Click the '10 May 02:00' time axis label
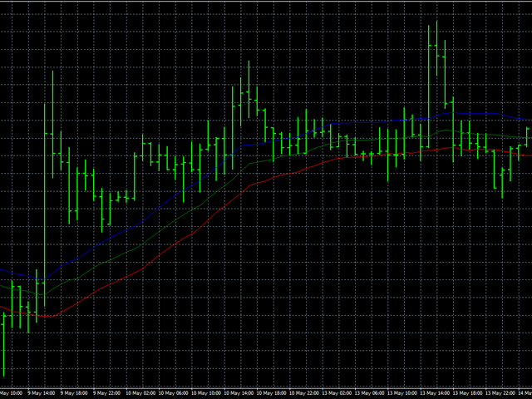The height and width of the screenshot is (399, 532). (x=141, y=393)
